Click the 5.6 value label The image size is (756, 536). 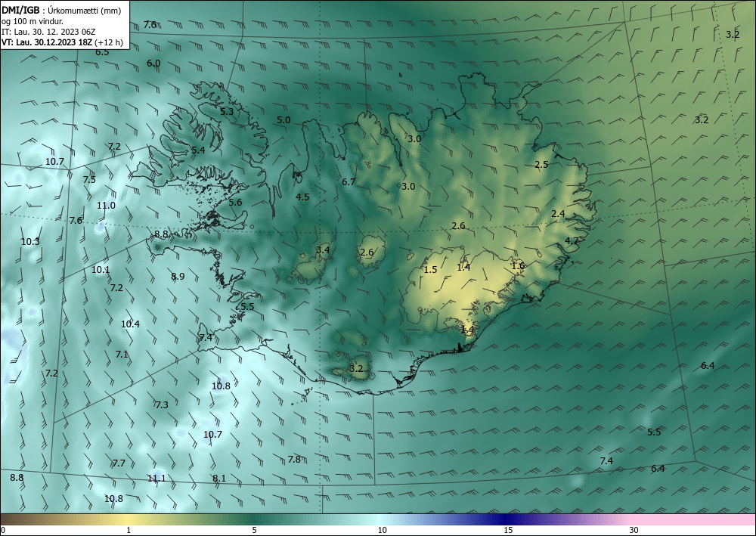pyautogui.click(x=235, y=202)
